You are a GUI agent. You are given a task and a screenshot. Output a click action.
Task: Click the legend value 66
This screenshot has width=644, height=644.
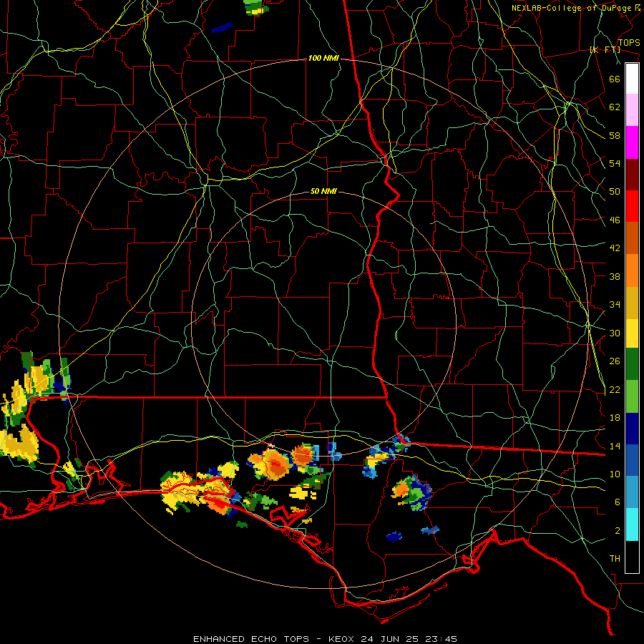point(615,79)
